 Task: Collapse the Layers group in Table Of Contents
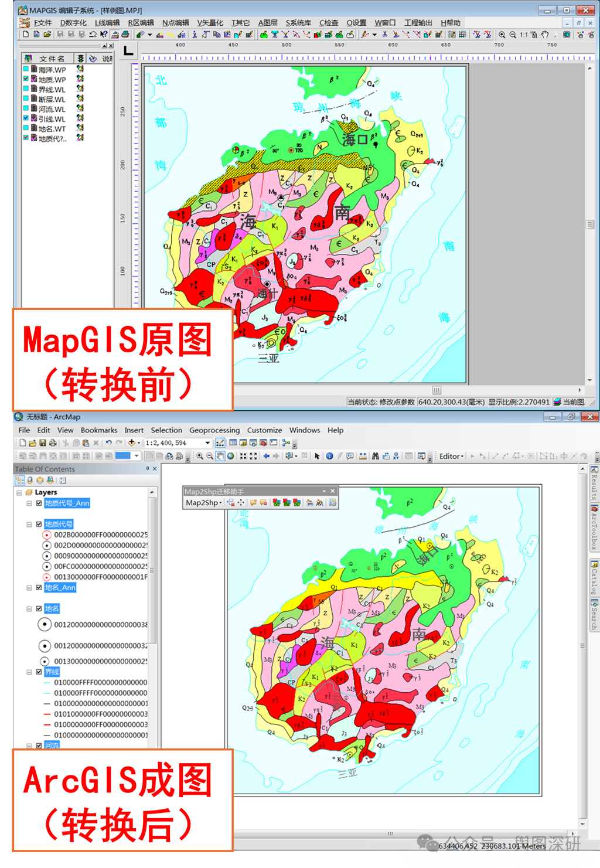pos(19,493)
